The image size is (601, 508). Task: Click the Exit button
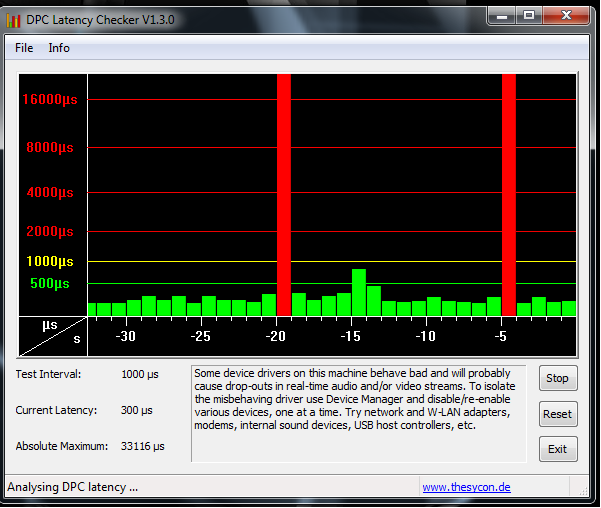558,449
